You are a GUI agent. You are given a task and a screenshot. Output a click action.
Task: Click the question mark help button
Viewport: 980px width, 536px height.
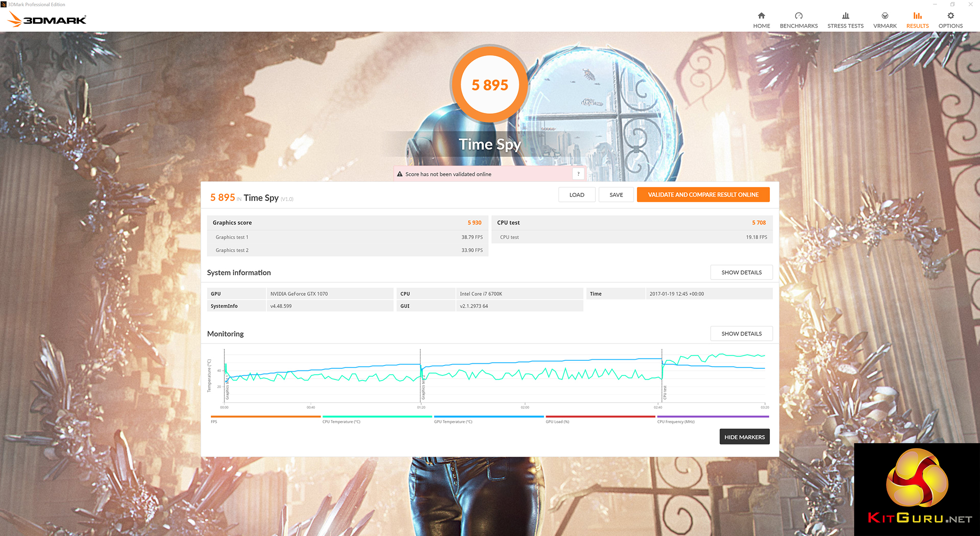click(578, 174)
